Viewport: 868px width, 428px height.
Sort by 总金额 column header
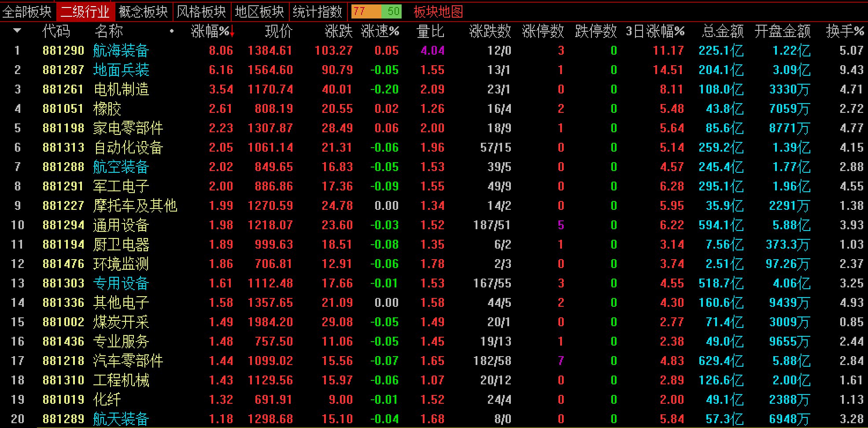click(x=723, y=31)
